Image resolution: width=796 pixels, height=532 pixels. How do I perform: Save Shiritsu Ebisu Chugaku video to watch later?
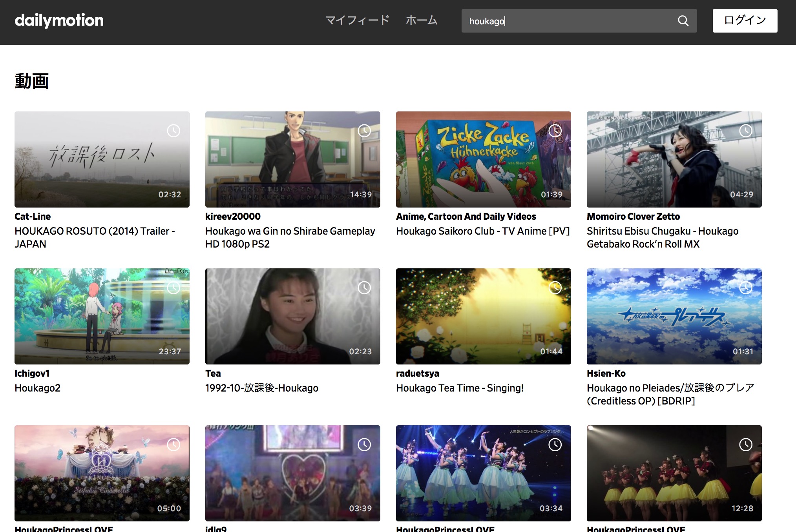point(746,131)
